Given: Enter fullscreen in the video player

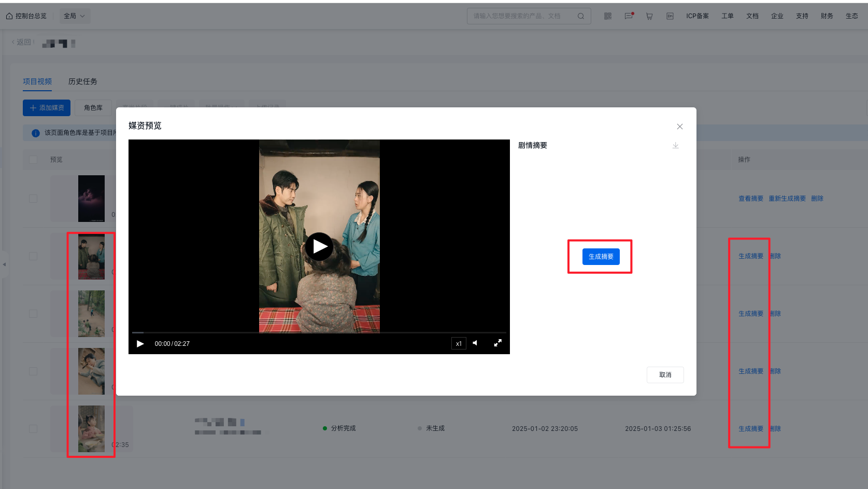Looking at the screenshot, I should click(x=498, y=343).
